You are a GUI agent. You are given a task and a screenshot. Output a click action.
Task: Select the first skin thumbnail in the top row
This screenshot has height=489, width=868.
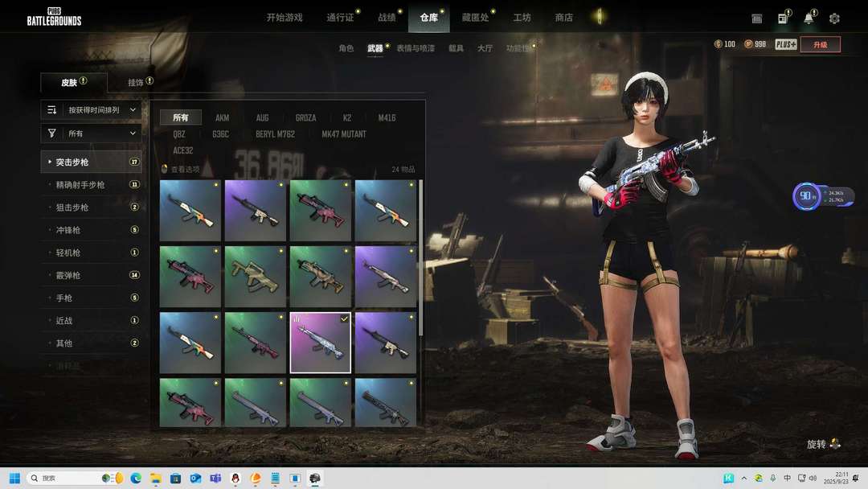coord(190,211)
